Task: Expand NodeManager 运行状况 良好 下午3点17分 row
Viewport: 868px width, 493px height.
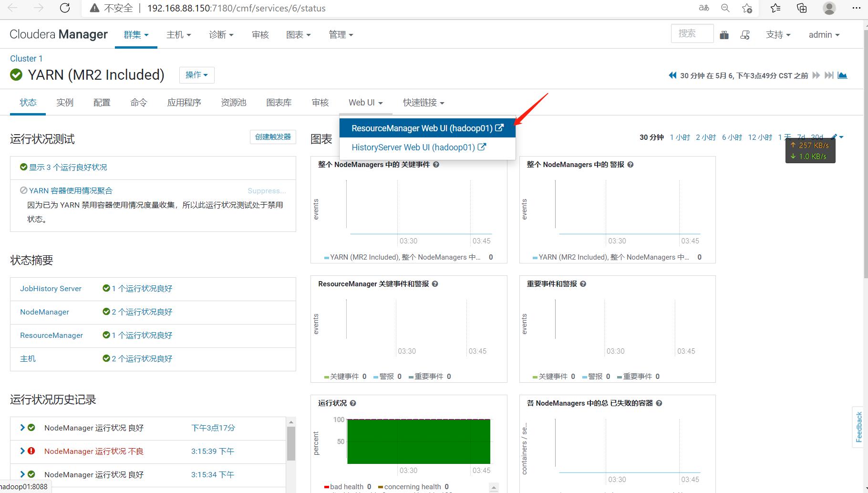Action: click(x=22, y=428)
